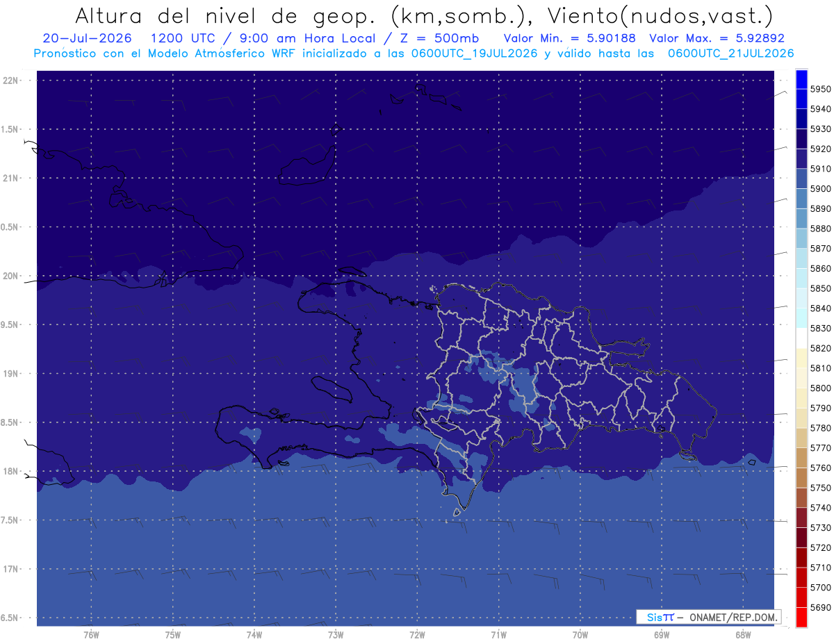
Task: Click the '5730' legend label
Action: pos(820,529)
